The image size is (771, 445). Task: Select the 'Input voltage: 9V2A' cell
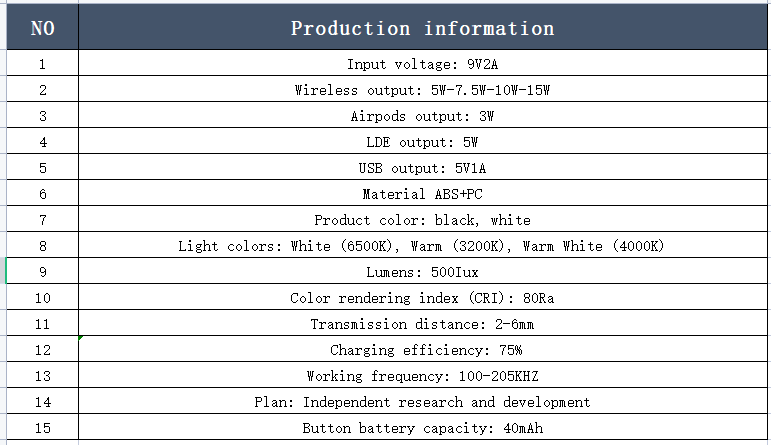click(423, 63)
